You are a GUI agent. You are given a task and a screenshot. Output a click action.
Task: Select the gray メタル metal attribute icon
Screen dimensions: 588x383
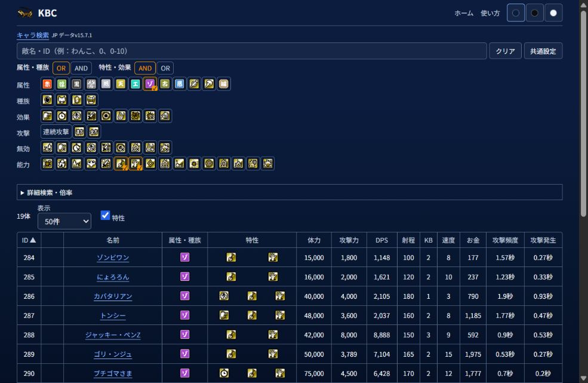[x=91, y=84]
